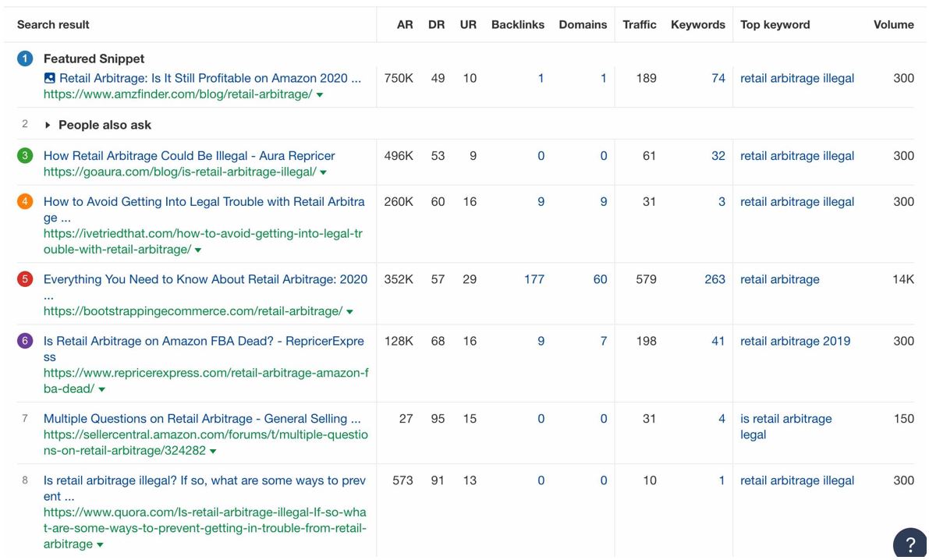Click keywords value 32 for Aura Repricer
The width and height of the screenshot is (929, 560).
coord(718,156)
